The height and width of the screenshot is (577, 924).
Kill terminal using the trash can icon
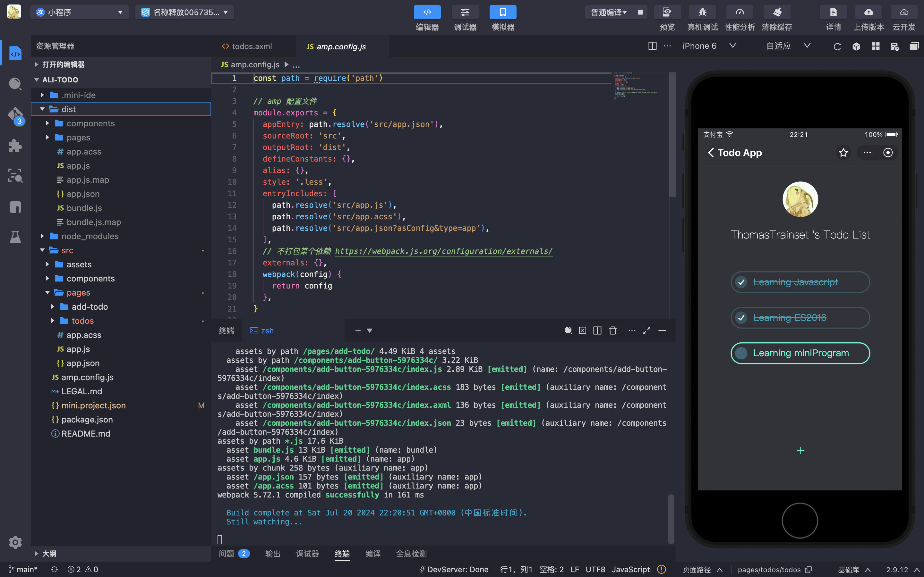(612, 330)
